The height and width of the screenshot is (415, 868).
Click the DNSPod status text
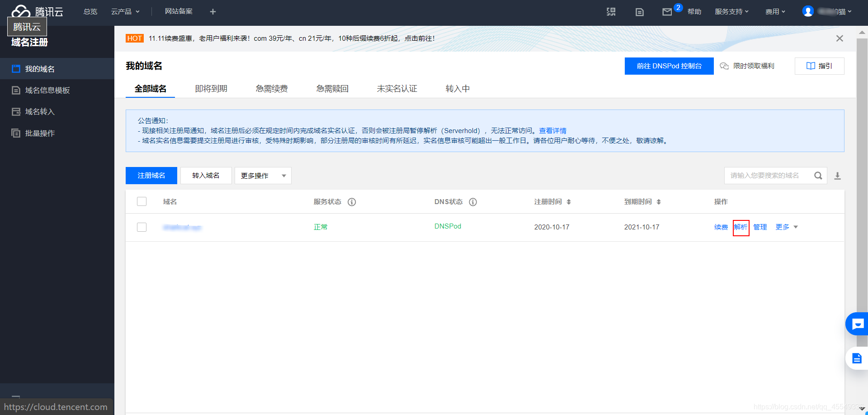[x=448, y=226]
